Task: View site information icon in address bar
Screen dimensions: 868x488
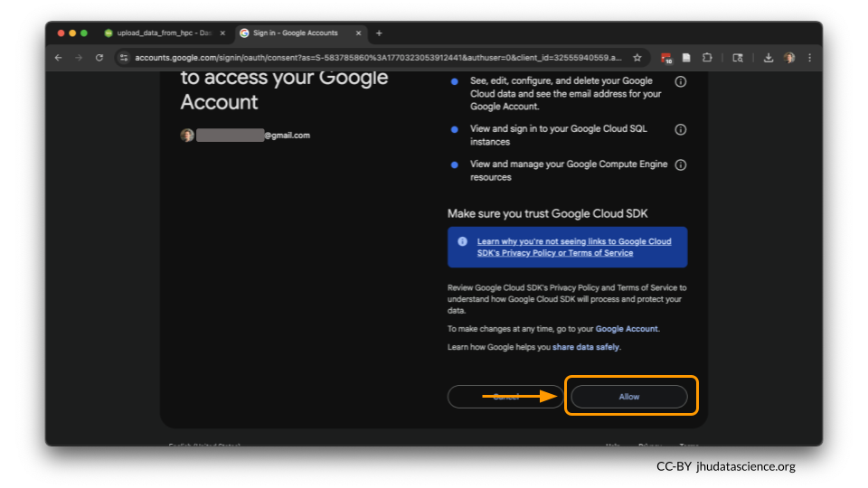Action: coord(124,58)
